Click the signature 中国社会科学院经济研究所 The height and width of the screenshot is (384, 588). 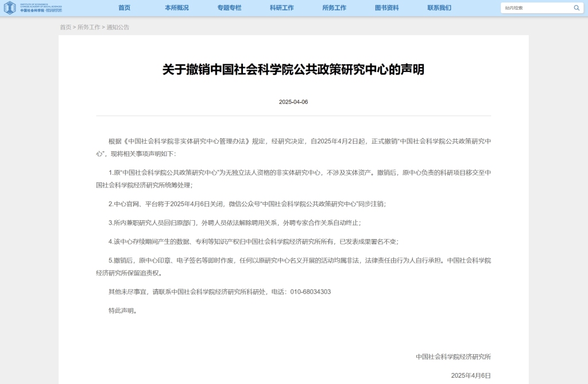click(x=454, y=356)
